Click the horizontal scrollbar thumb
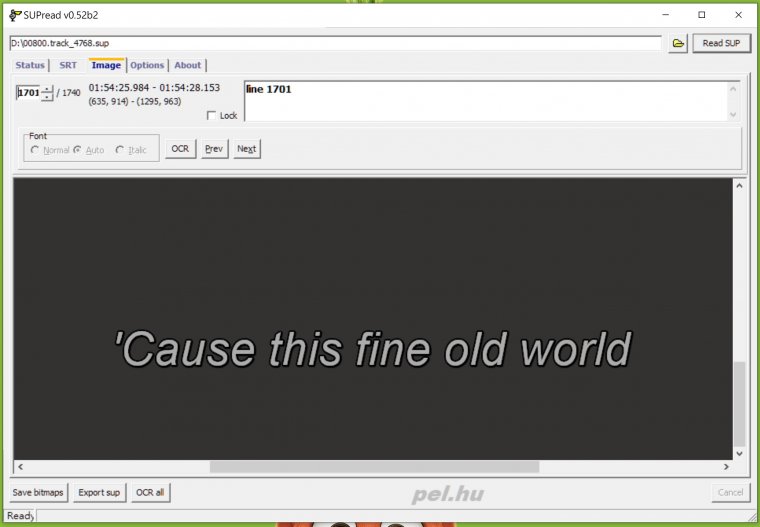Screen dimensions: 760x527 374,467
